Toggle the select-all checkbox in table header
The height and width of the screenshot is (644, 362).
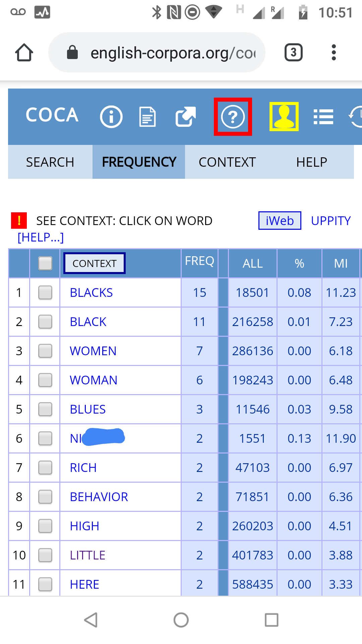pos(45,263)
